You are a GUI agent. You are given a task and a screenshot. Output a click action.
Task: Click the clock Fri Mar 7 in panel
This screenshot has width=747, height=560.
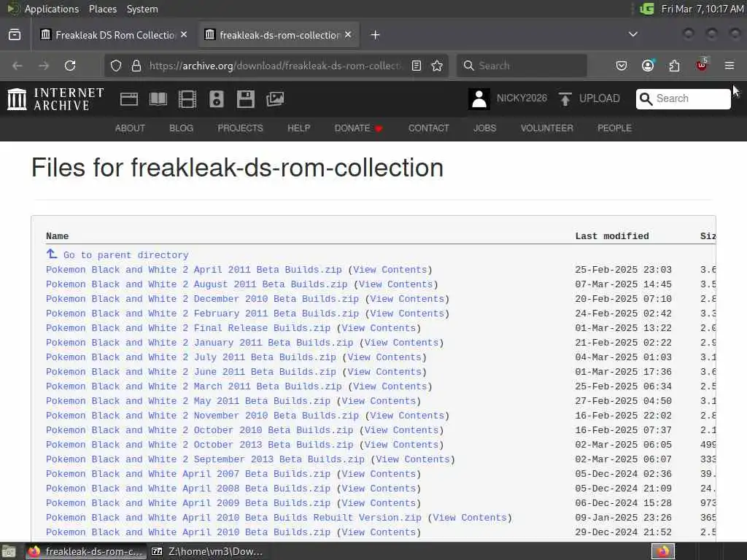(x=703, y=9)
